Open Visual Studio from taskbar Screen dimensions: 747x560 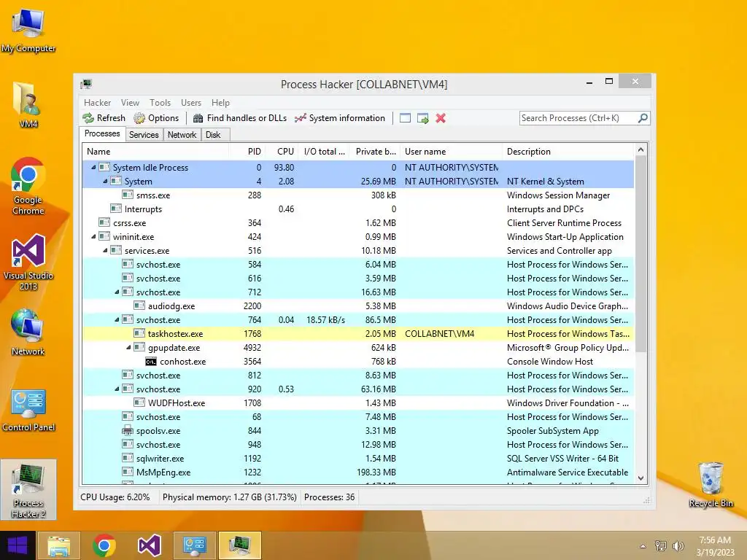pos(149,545)
